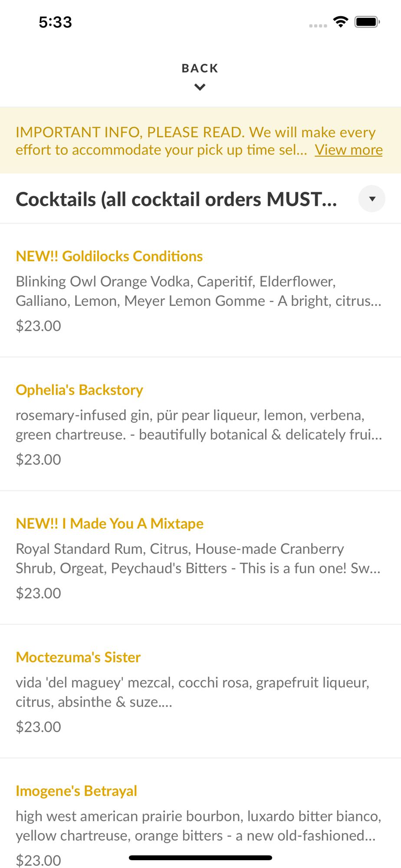Tap the 5:33 clock in status bar
Screen dimensions: 401x868
56,22
